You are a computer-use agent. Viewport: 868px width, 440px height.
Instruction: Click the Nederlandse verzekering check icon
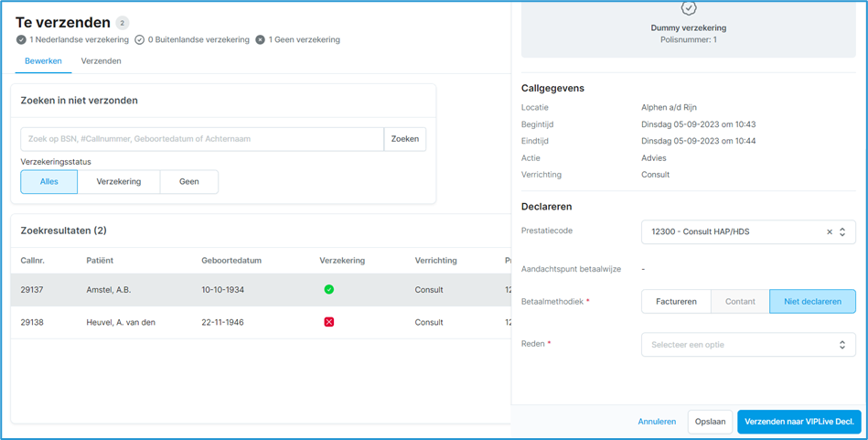coord(21,40)
